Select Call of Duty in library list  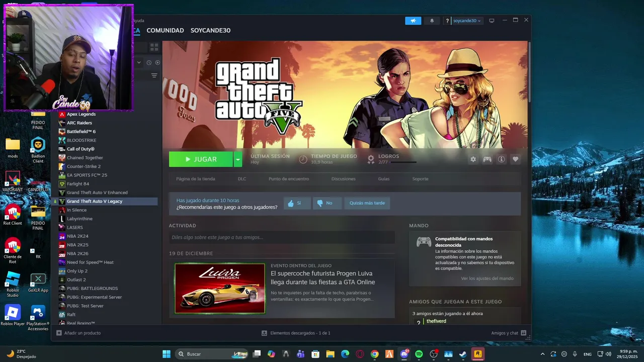point(80,149)
